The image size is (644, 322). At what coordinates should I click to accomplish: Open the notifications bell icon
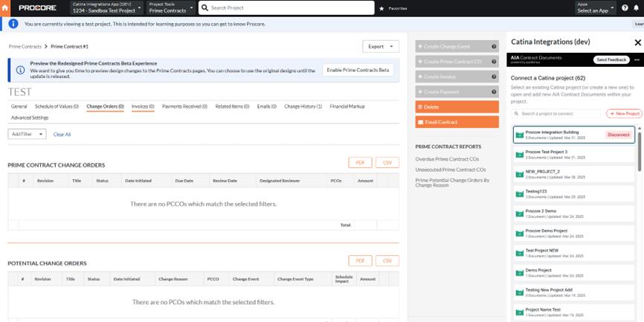point(637,8)
